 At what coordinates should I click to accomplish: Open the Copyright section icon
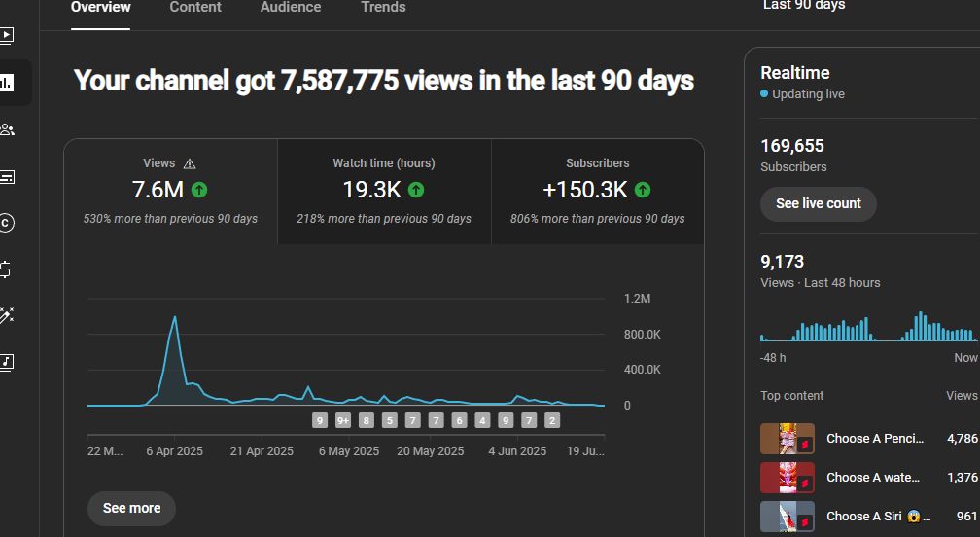[7, 224]
